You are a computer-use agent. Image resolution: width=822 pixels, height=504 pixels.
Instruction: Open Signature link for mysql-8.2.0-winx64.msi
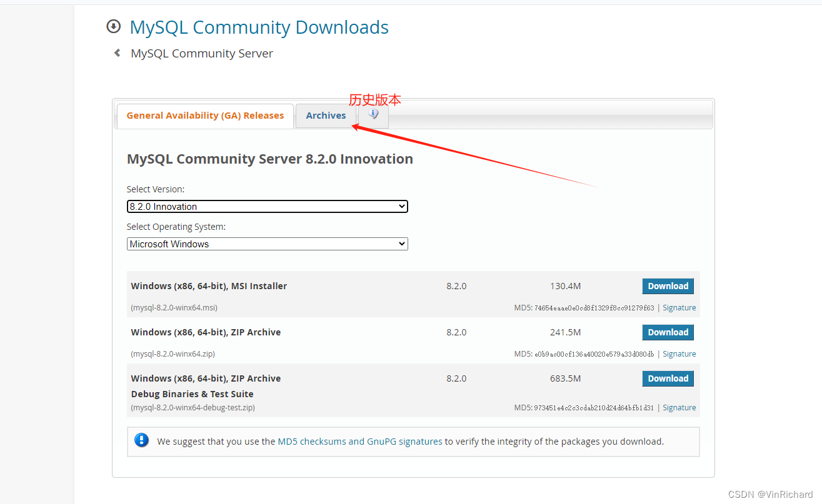[679, 308]
